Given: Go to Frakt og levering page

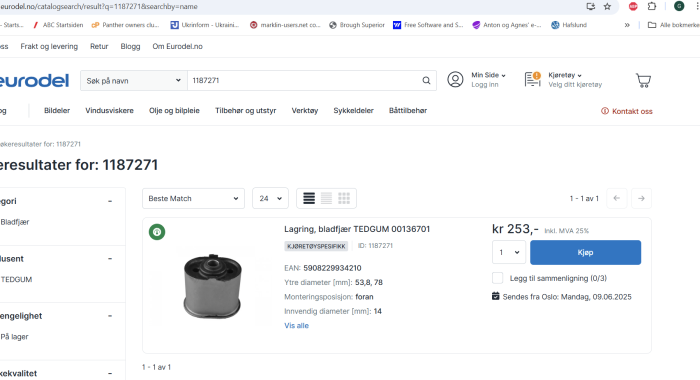Looking at the screenshot, I should tap(49, 46).
